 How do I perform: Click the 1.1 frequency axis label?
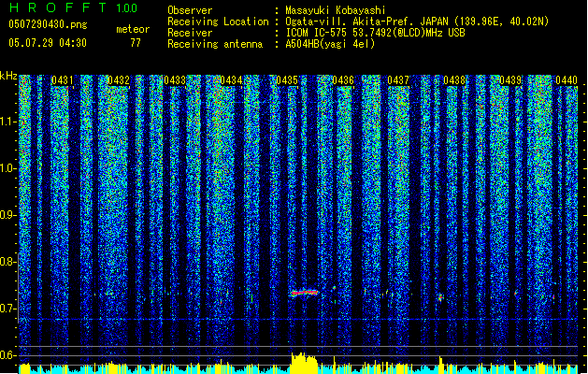point(7,122)
